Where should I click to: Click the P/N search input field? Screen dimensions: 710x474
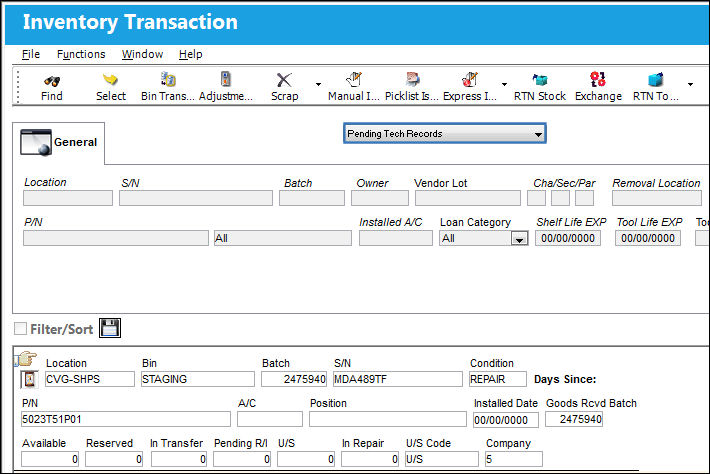pos(116,238)
